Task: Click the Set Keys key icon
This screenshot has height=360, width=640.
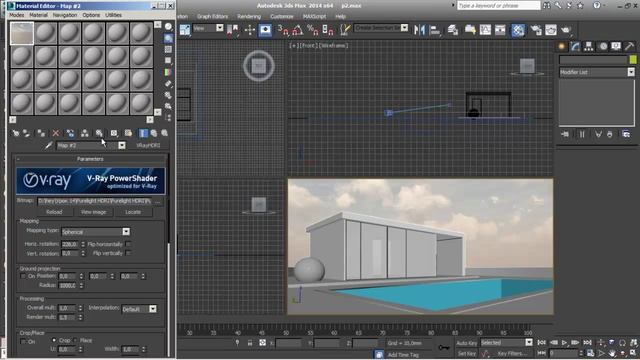Action: (x=444, y=347)
